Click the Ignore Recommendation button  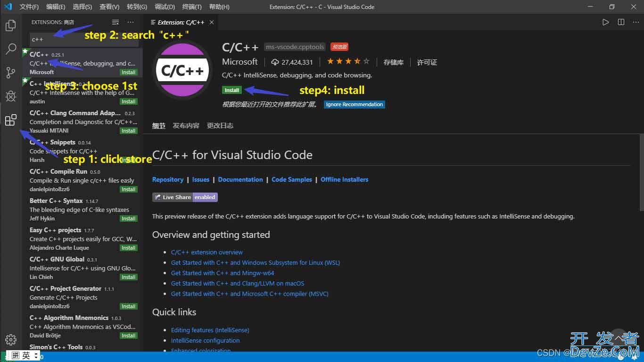(354, 104)
